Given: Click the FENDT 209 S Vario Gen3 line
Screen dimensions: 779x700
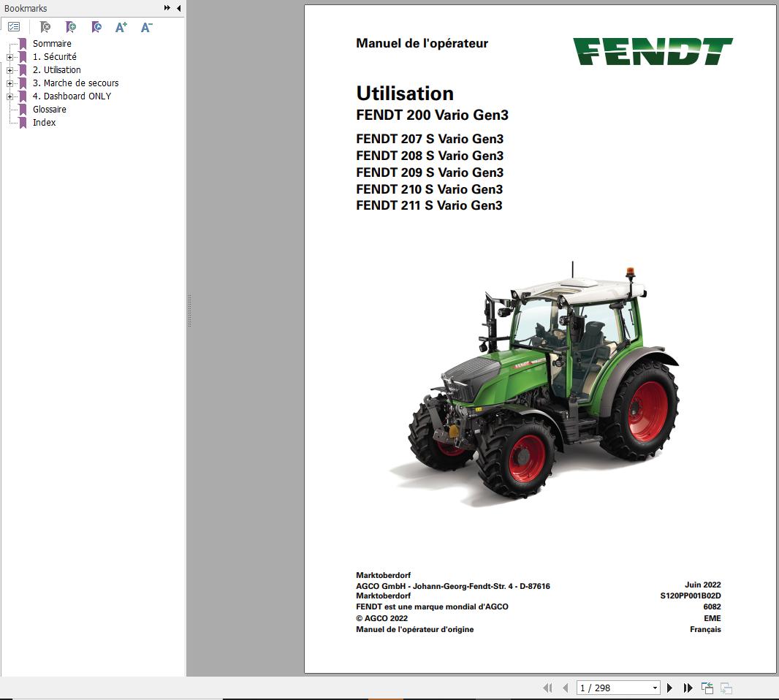Looking at the screenshot, I should coord(429,172).
